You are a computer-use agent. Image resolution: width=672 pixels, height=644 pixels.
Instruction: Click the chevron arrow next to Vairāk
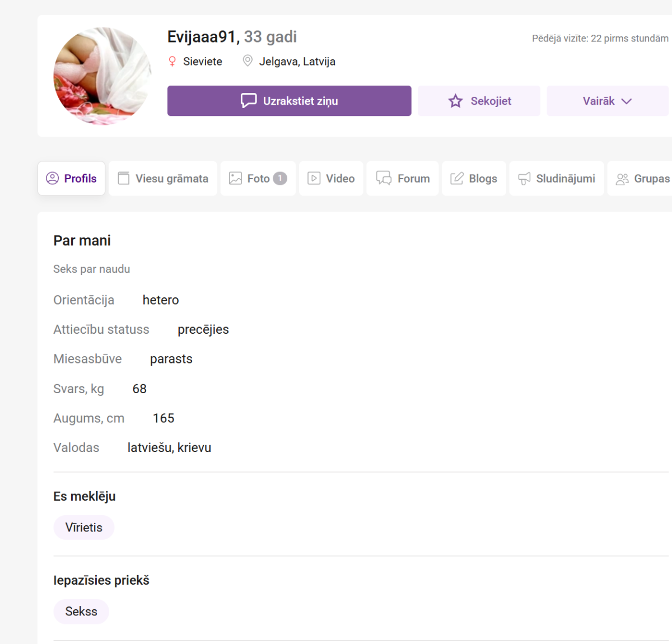pyautogui.click(x=627, y=101)
